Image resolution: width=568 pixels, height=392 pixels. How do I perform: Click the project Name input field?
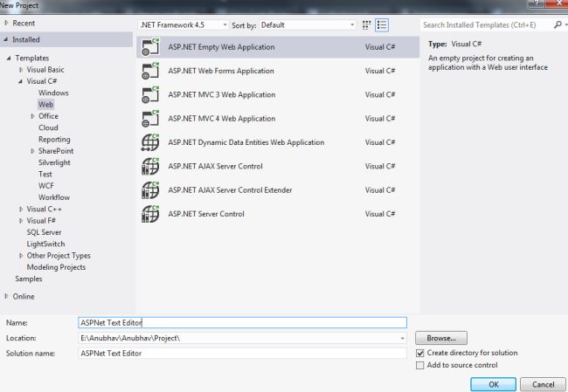click(242, 322)
